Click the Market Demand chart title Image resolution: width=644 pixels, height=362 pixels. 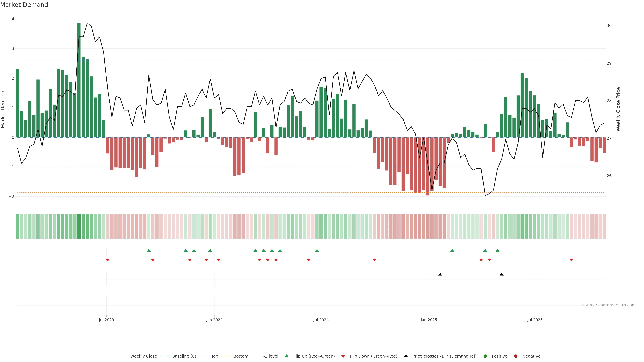(x=24, y=5)
